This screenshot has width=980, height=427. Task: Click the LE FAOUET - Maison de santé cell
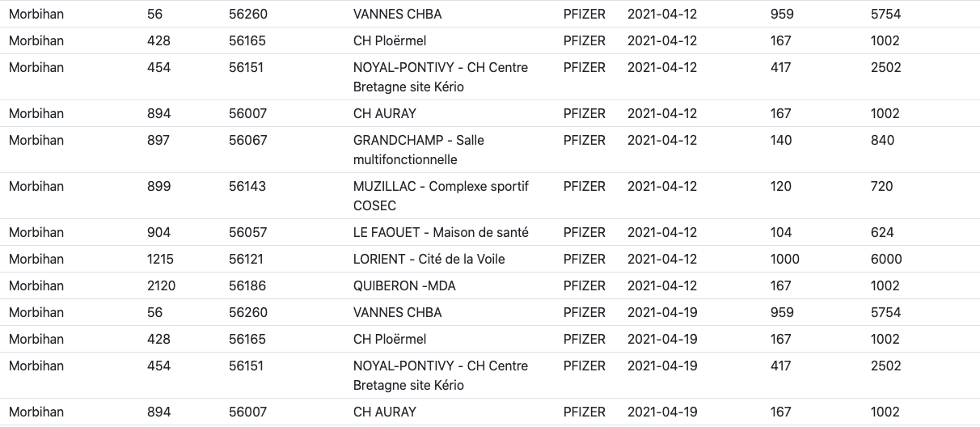(441, 232)
